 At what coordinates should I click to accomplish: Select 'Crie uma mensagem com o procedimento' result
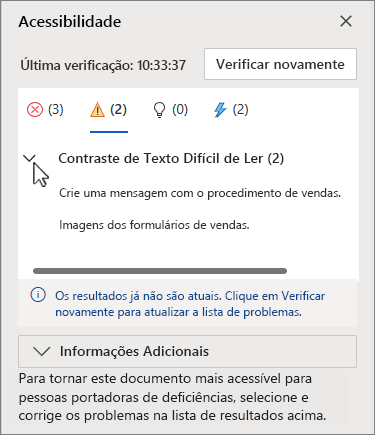(x=200, y=193)
